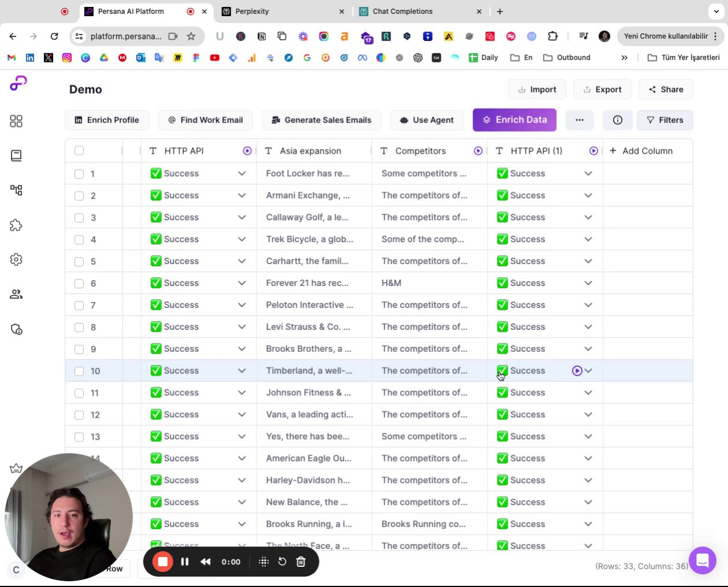This screenshot has width=728, height=587.
Task: Run the HTTP API column play icon
Action: (x=247, y=151)
